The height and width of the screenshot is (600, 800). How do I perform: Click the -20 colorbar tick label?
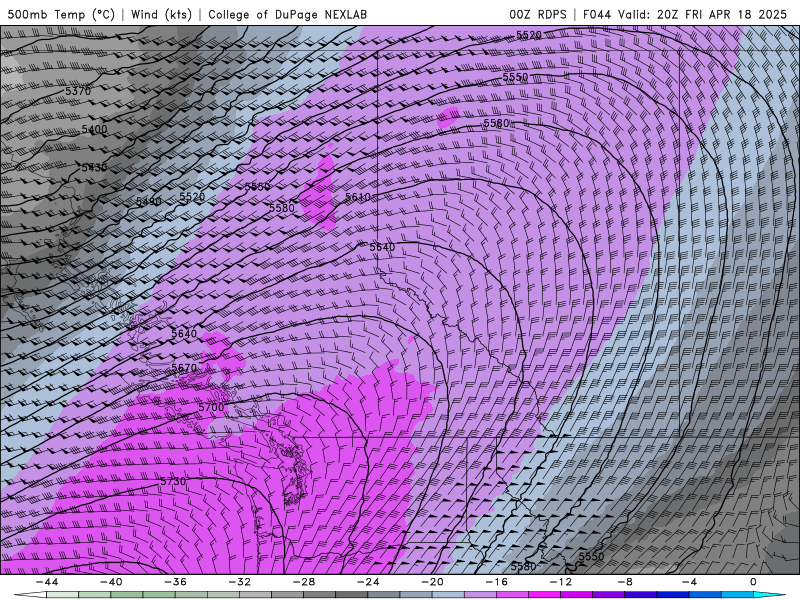click(x=433, y=582)
